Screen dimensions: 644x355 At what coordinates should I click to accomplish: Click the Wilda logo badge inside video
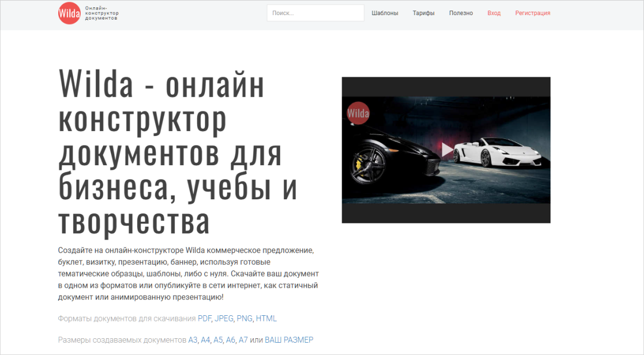pos(358,114)
